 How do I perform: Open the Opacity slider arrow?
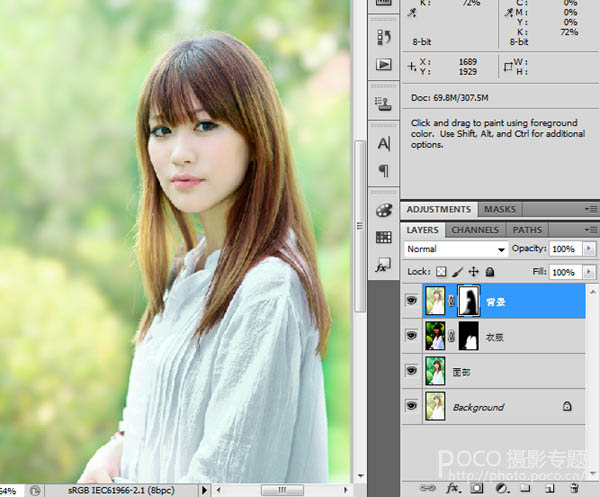[589, 249]
